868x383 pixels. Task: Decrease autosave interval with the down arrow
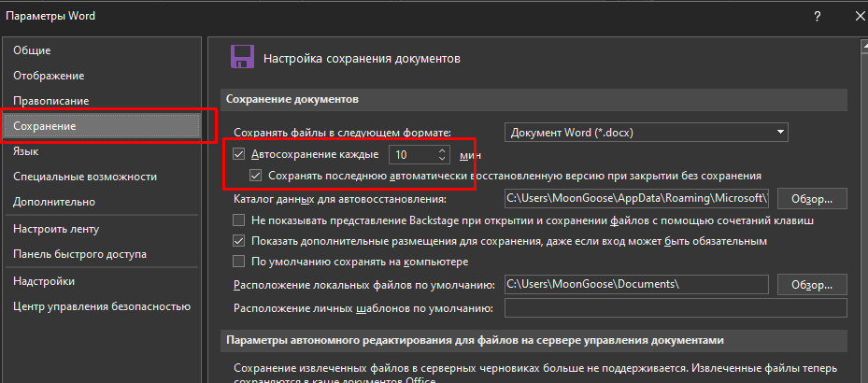pos(442,160)
